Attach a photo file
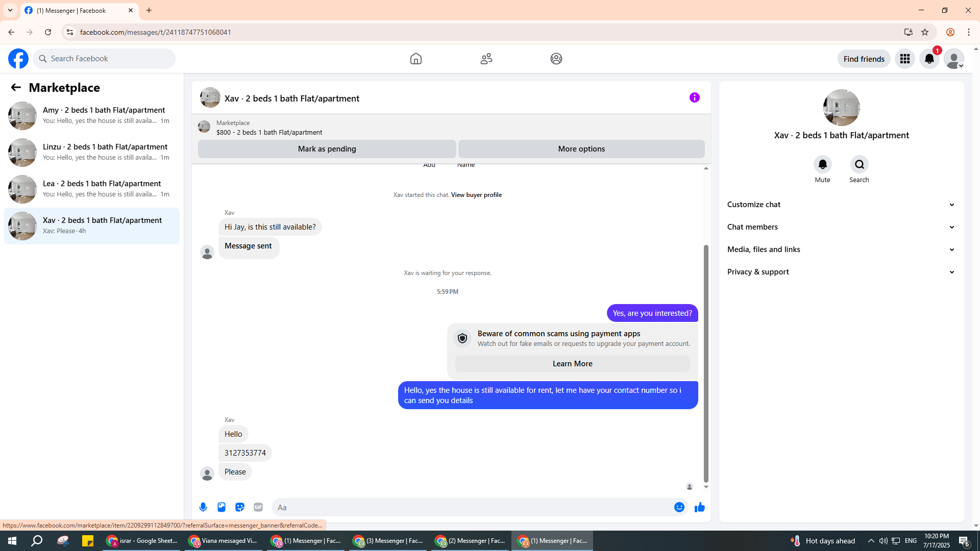The image size is (980, 551). coord(222,507)
